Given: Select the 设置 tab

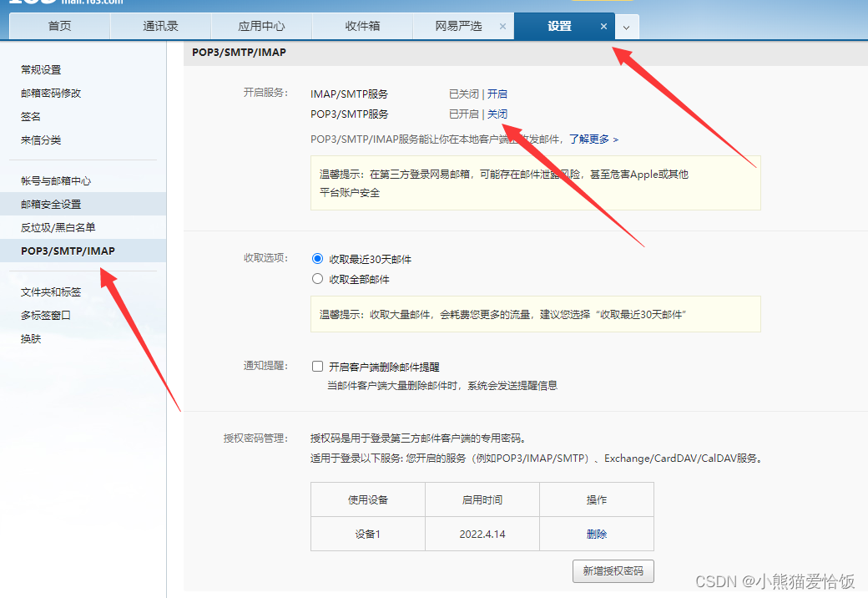Looking at the screenshot, I should point(559,26).
